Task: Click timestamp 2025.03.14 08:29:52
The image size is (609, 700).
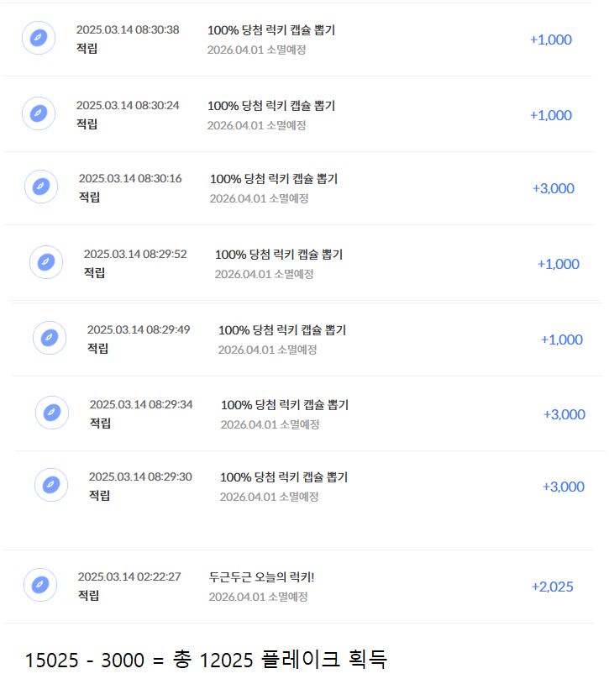Action: pos(135,254)
